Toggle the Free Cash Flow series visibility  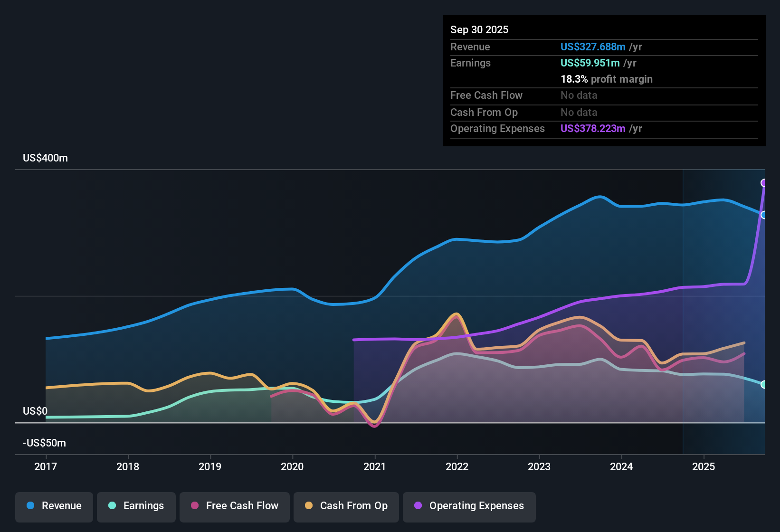(x=234, y=506)
